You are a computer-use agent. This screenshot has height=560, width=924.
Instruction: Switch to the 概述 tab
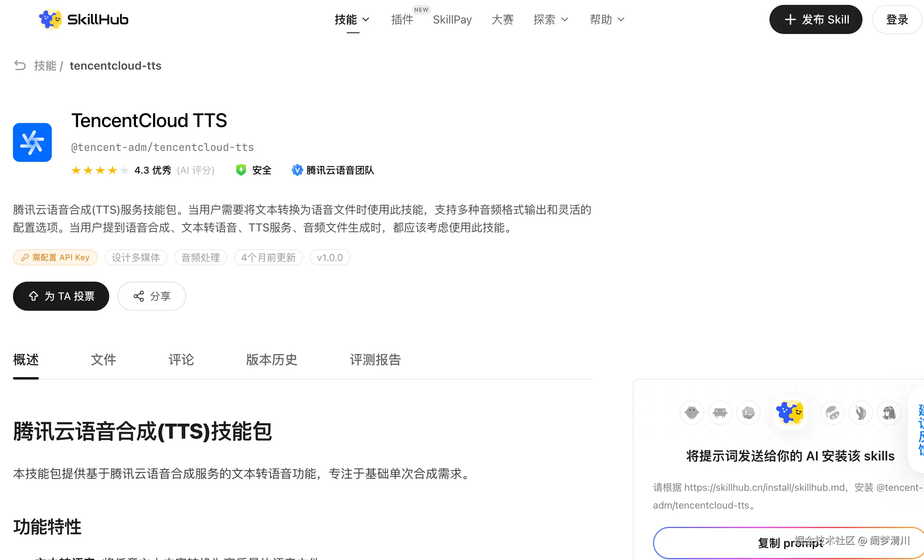[26, 360]
